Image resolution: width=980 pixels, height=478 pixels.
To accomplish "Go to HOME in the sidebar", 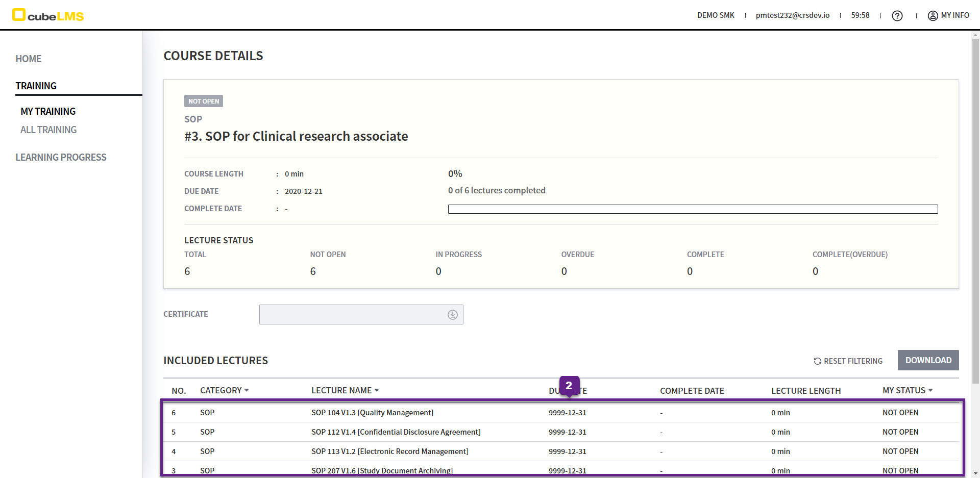I will (29, 59).
